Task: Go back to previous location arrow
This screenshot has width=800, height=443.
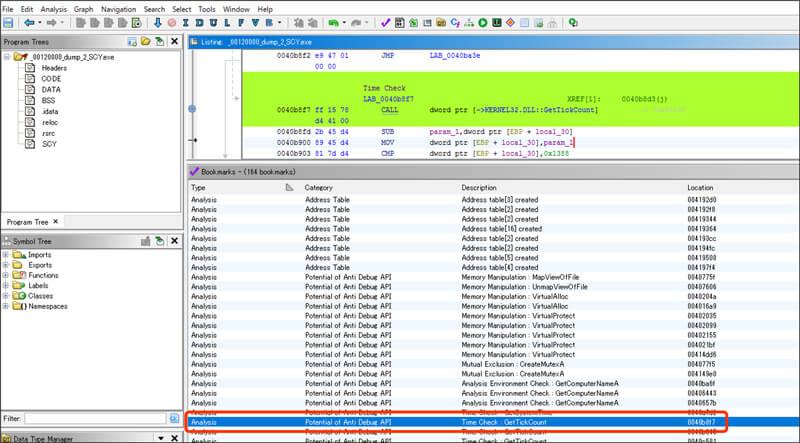Action: pyautogui.click(x=29, y=23)
